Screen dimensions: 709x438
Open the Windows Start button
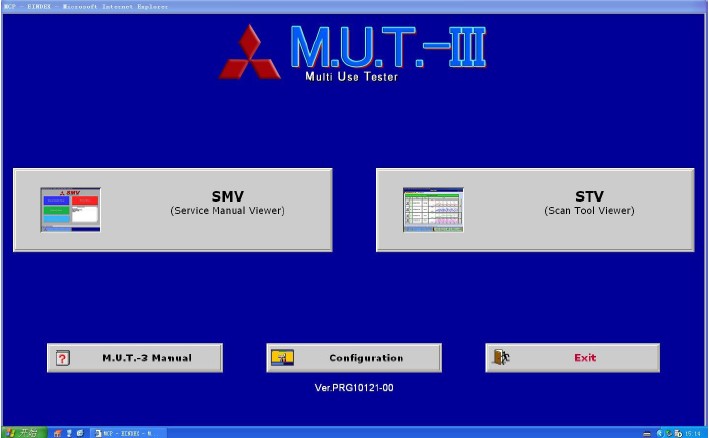coord(23,433)
